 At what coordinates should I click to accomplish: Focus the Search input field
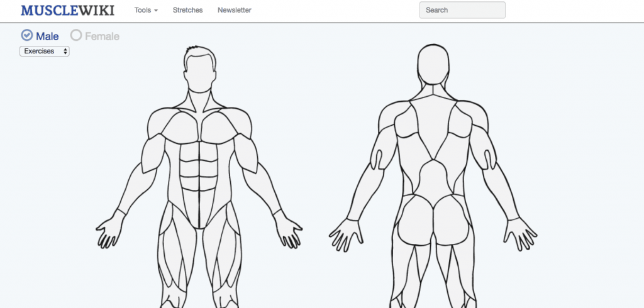[x=462, y=10]
